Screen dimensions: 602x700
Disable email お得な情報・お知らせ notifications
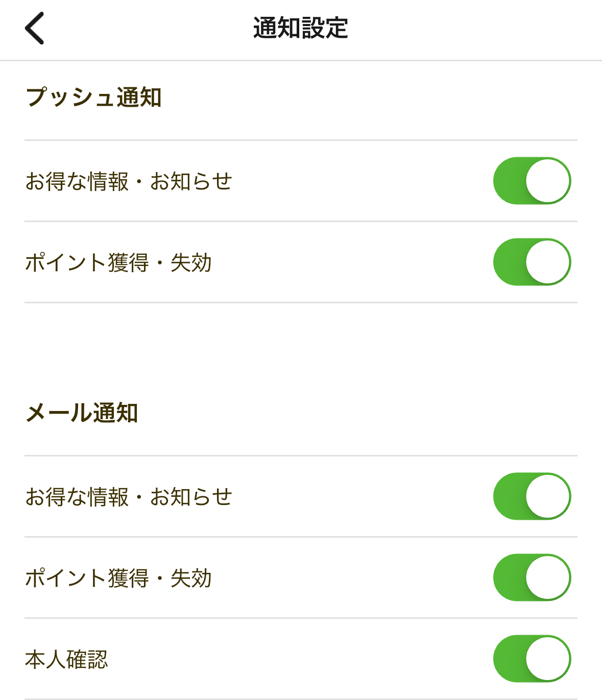[532, 496]
